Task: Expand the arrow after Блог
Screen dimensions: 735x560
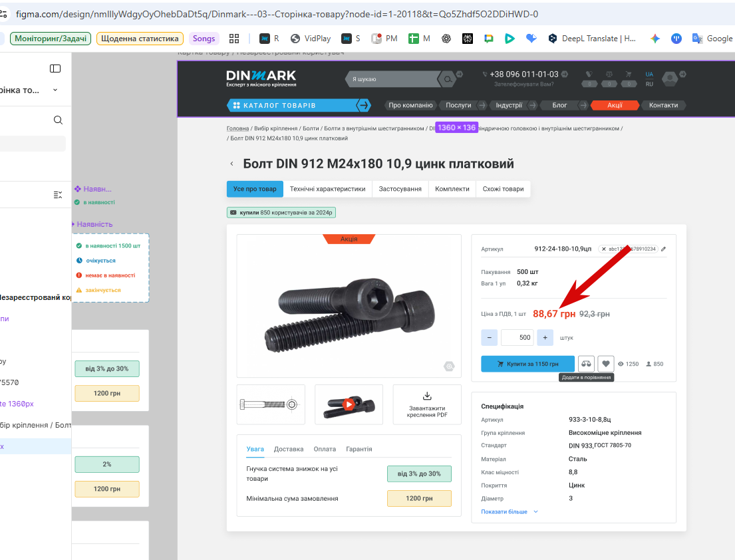Action: coord(583,106)
